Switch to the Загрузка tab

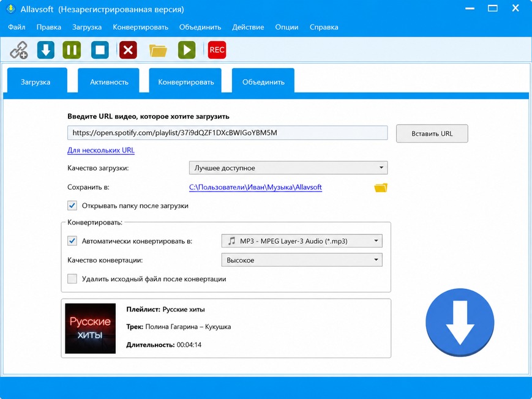[37, 80]
